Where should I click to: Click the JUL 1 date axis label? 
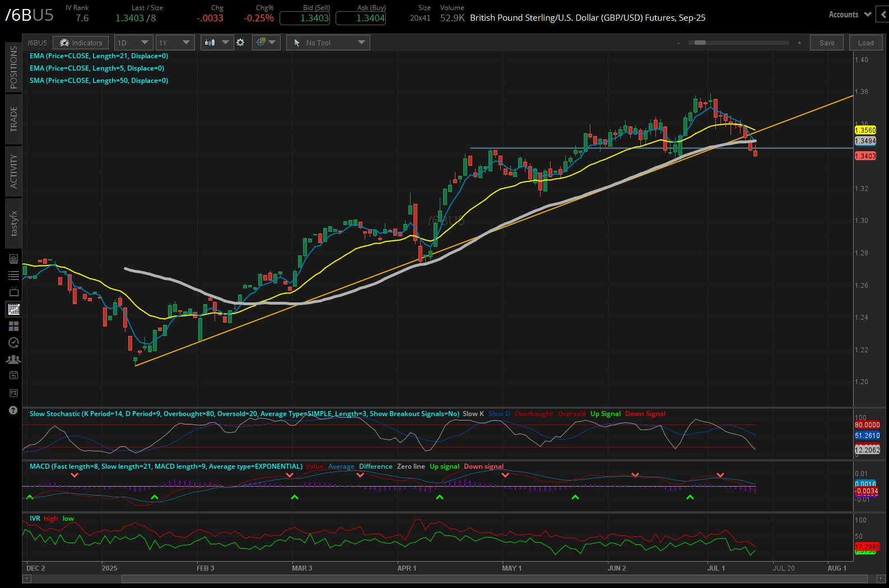pos(716,568)
